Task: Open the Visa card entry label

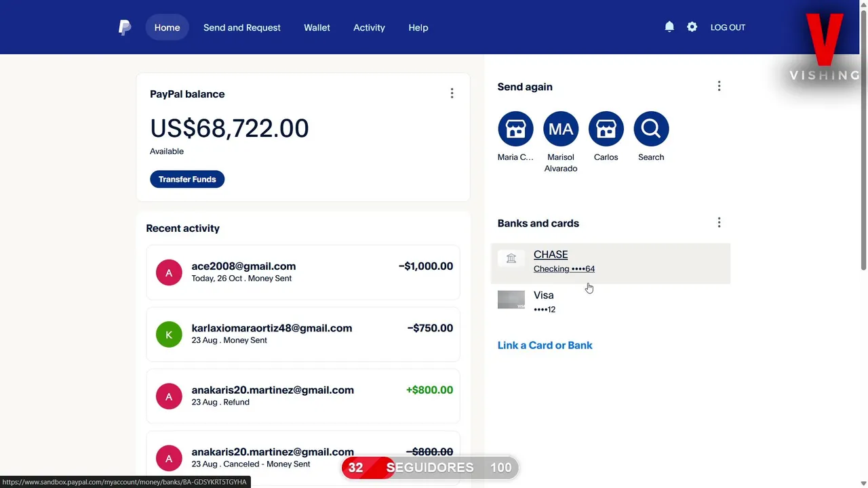Action: pos(544,295)
